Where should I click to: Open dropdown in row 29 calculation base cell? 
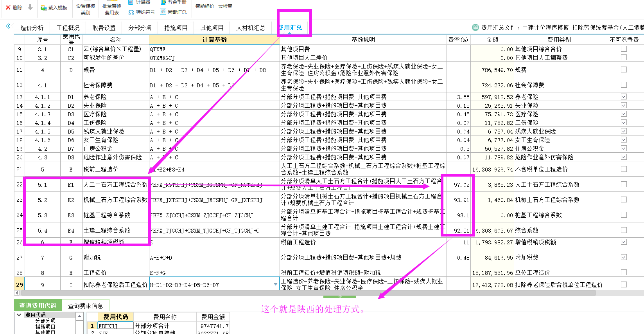[x=276, y=285]
